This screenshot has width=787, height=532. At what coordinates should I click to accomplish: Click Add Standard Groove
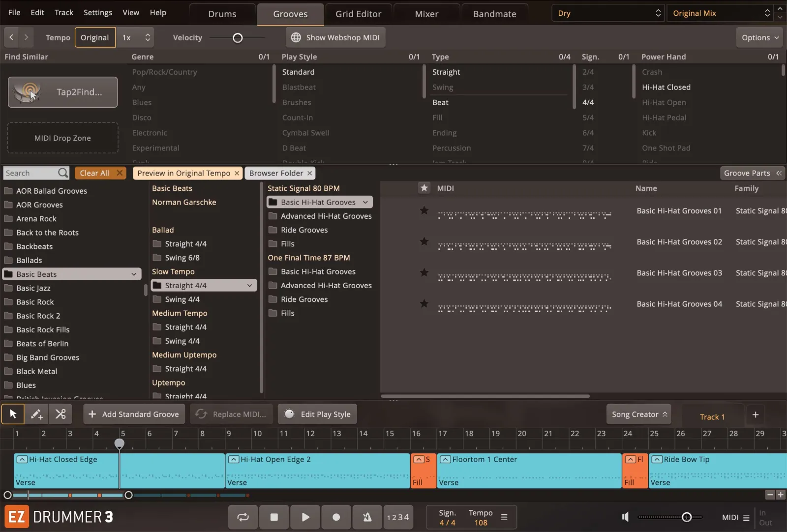pyautogui.click(x=134, y=414)
